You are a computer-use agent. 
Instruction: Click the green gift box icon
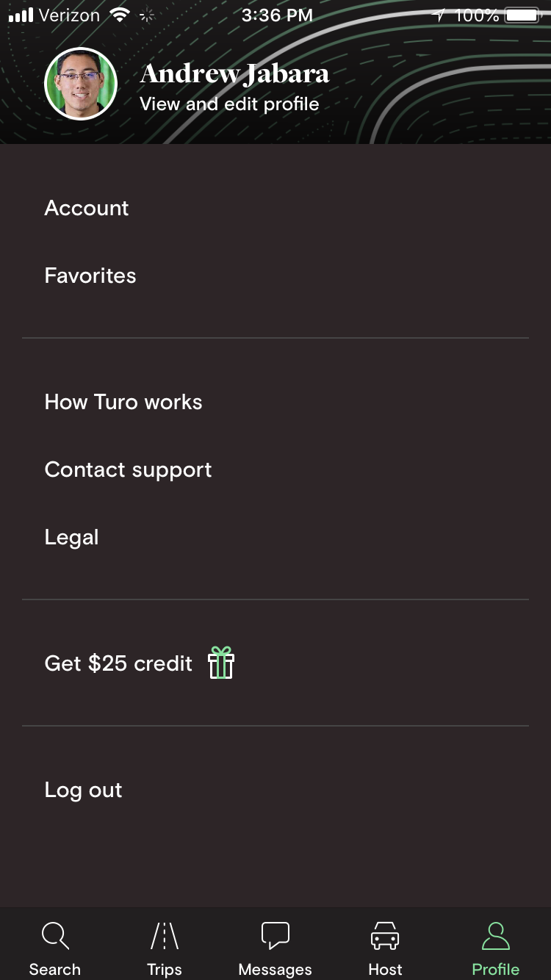221,663
